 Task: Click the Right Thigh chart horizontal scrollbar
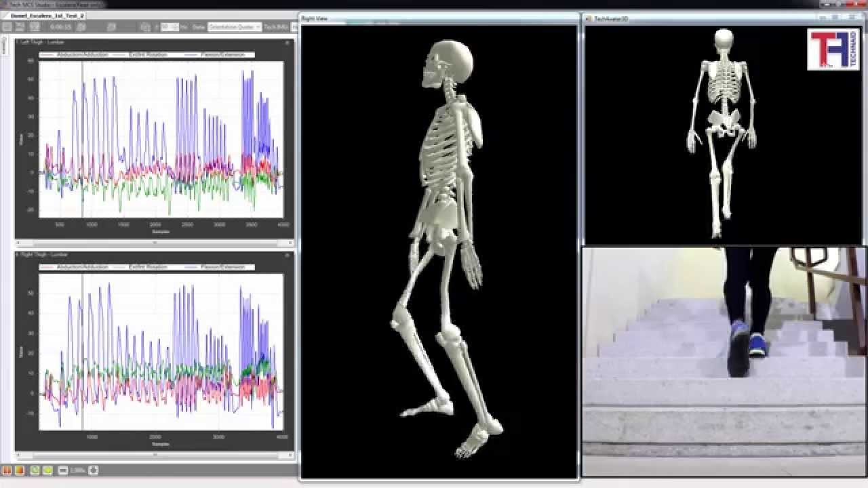155,455
